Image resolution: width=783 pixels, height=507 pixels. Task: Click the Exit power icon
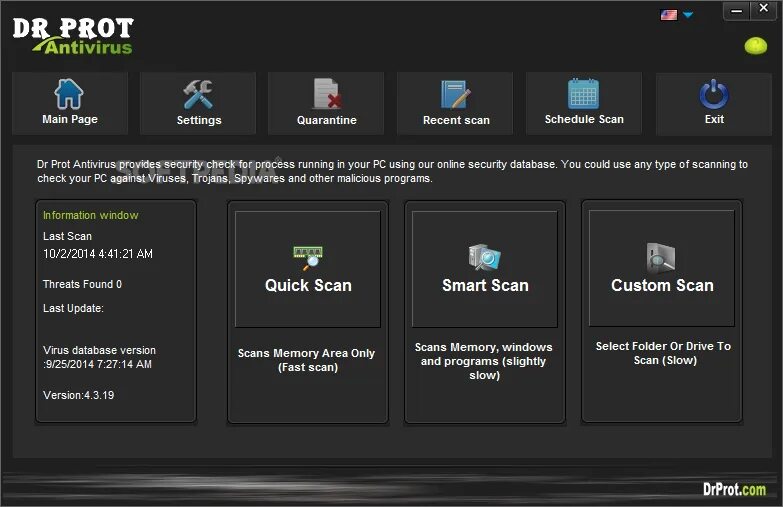click(714, 94)
